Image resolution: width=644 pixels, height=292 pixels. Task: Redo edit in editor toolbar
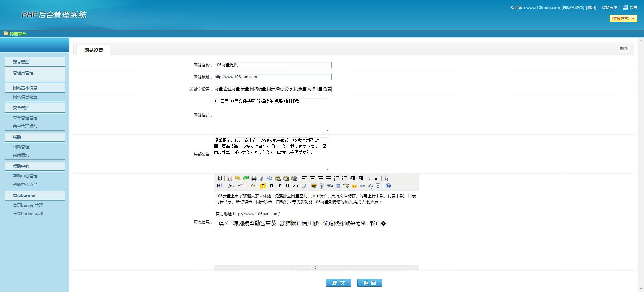pyautogui.click(x=246, y=178)
